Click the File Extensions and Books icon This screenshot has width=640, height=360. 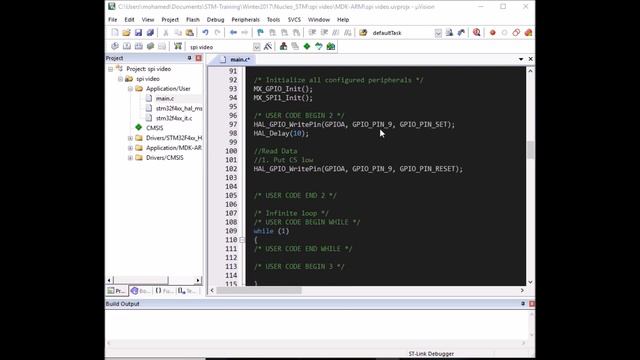[283, 47]
